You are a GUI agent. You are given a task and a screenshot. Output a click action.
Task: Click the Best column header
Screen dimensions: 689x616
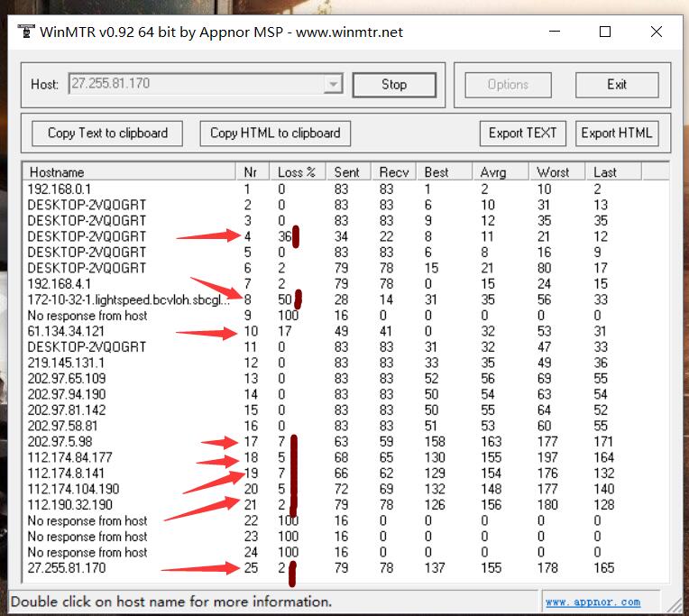445,172
